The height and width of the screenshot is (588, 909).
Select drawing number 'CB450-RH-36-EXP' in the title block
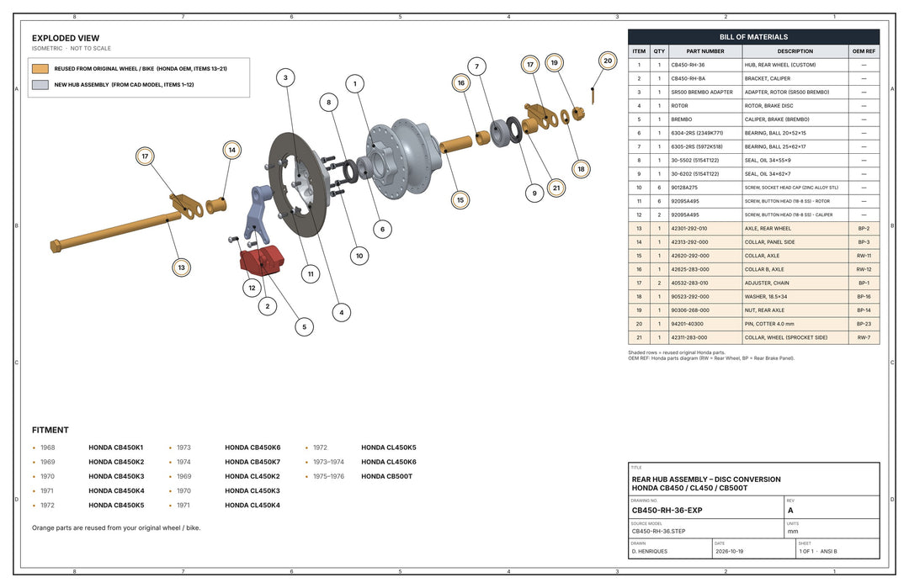(667, 511)
